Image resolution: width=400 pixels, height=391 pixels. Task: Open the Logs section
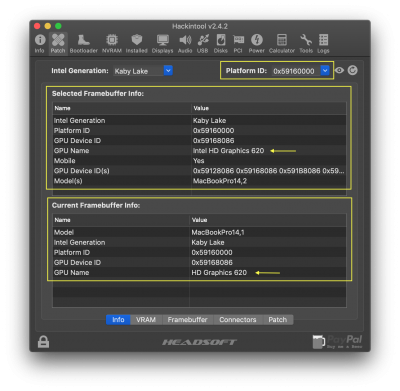pyautogui.click(x=323, y=44)
